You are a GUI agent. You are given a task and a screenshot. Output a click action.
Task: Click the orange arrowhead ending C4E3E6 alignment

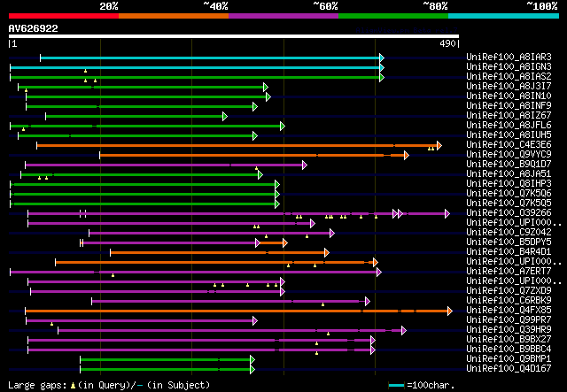click(439, 146)
